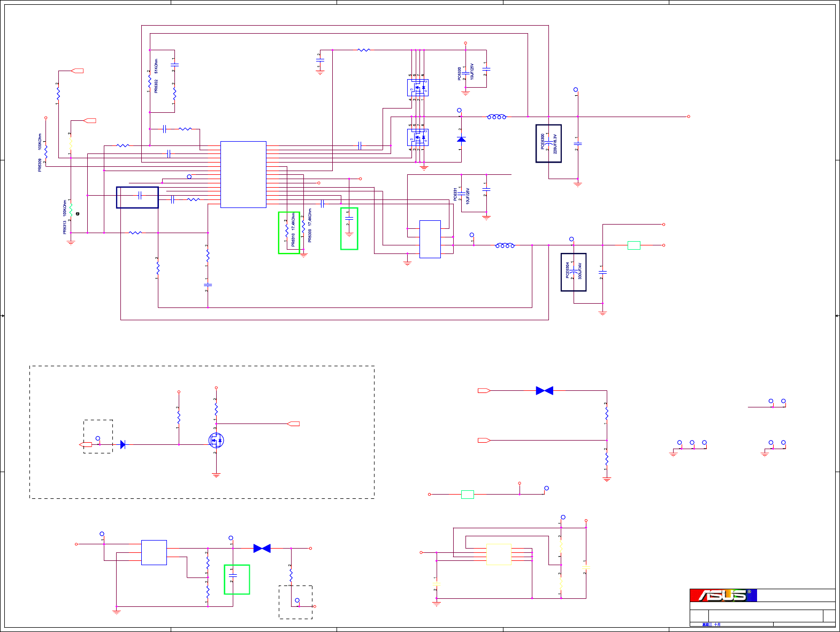Select green-outlined component on lower output rail
The height and width of the screenshot is (632, 840).
pyautogui.click(x=634, y=245)
